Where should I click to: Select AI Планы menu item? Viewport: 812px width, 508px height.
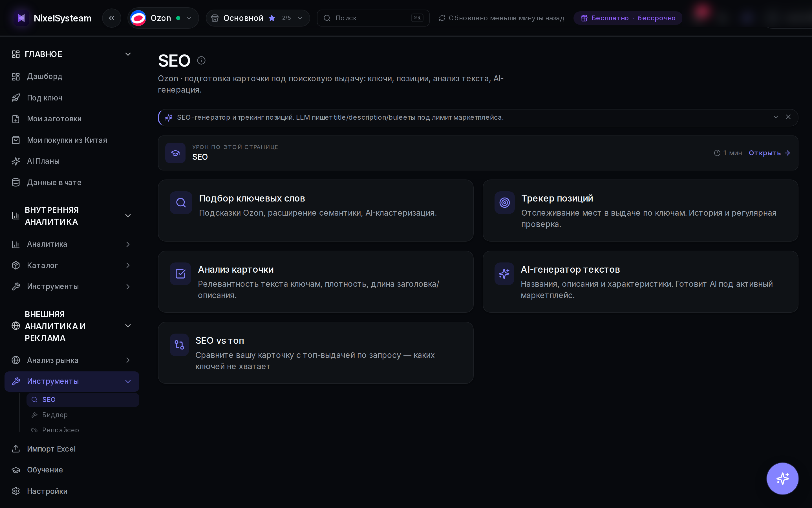click(72, 161)
